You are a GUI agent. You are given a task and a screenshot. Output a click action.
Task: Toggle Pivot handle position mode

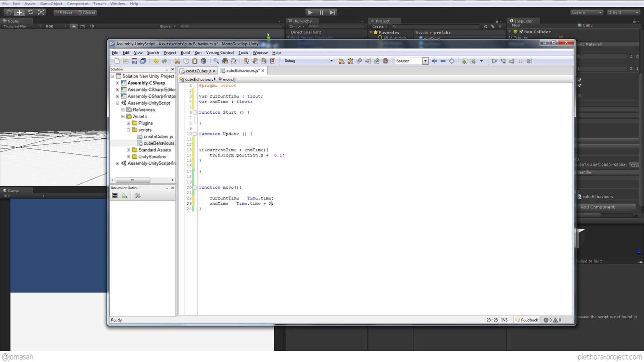point(65,13)
